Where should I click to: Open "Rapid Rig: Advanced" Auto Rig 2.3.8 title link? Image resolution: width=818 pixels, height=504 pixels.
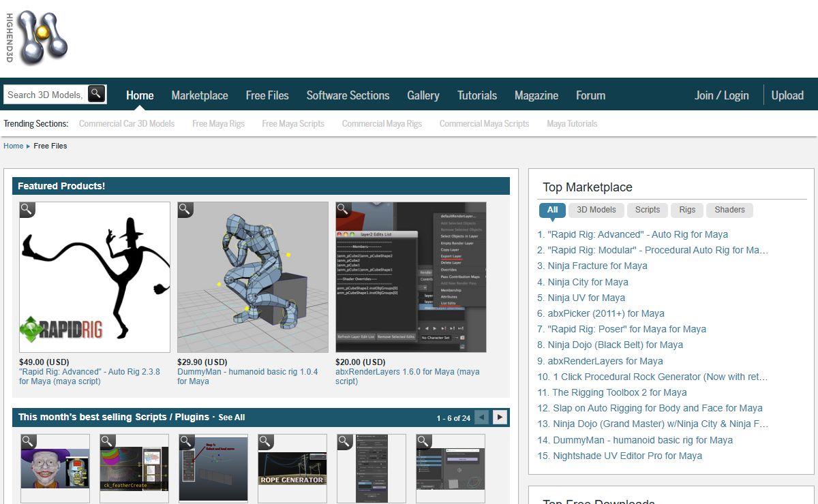click(90, 377)
